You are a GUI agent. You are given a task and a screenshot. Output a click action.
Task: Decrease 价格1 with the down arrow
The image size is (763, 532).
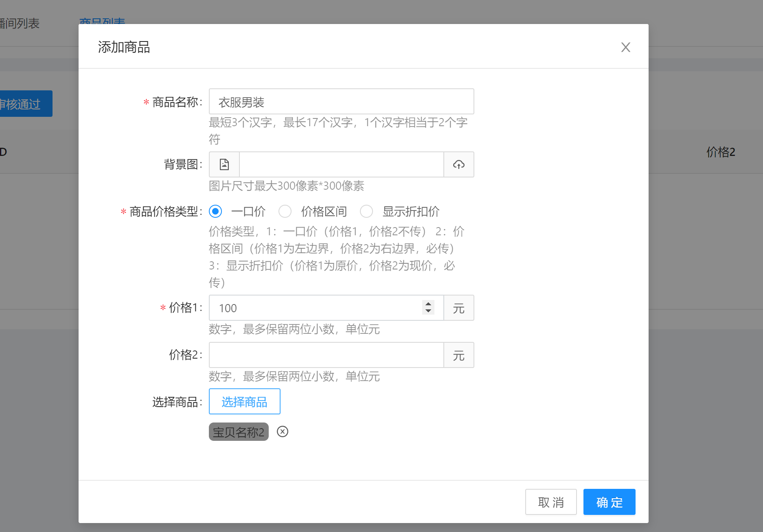tap(428, 311)
